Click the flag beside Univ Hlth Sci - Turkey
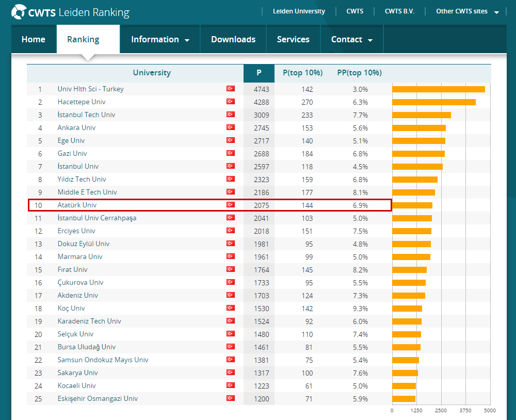This screenshot has width=516, height=420. [231, 89]
